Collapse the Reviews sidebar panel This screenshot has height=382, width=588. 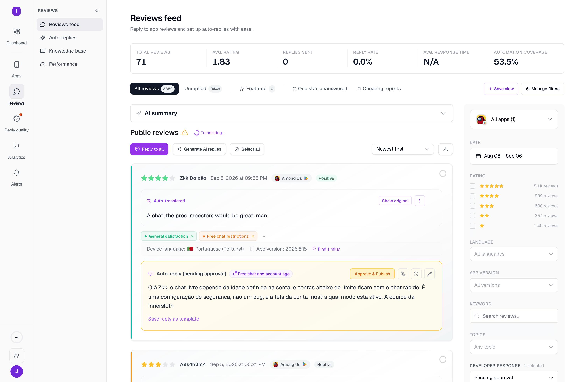97,11
